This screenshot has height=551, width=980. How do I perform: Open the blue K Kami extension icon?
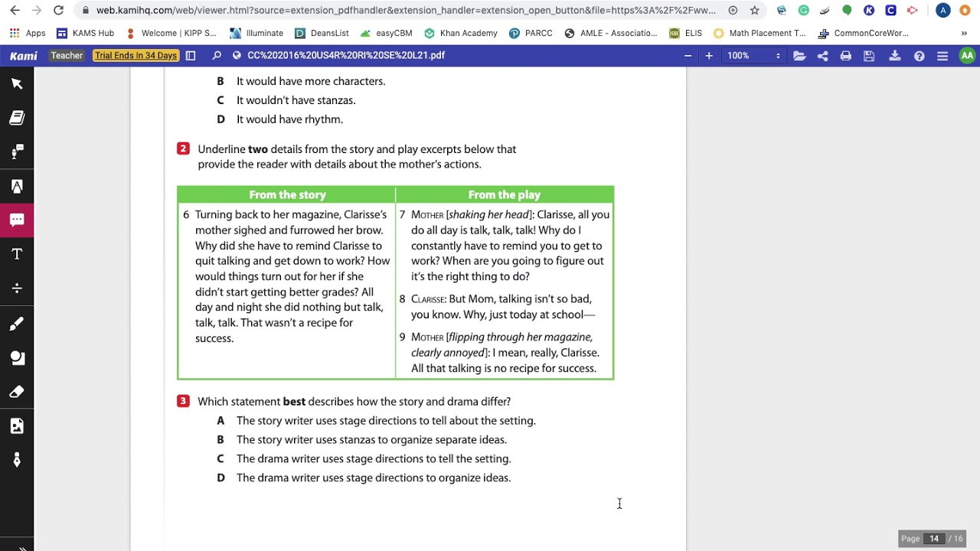click(869, 11)
